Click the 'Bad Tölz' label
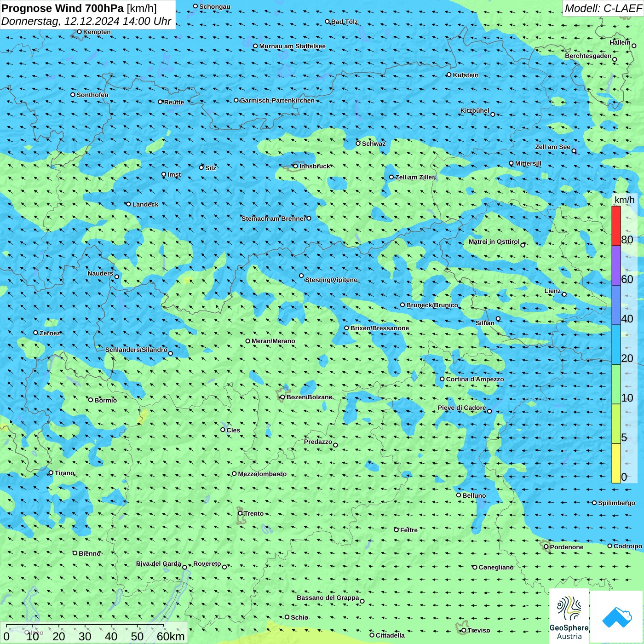The image size is (644, 644). pyautogui.click(x=344, y=22)
